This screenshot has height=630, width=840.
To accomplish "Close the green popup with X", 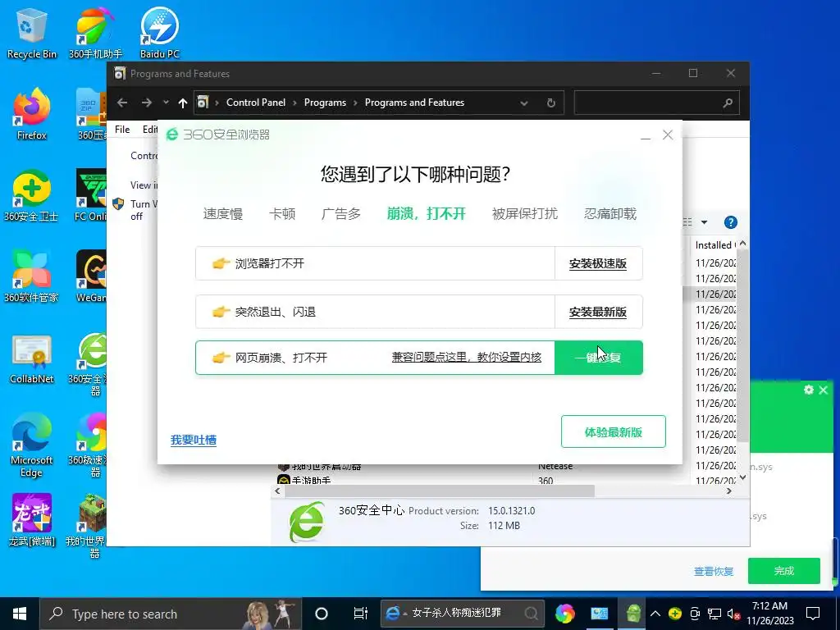I will [x=824, y=390].
